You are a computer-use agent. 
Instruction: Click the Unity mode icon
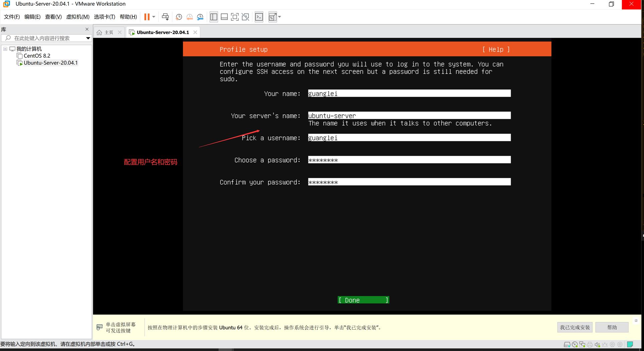click(246, 17)
